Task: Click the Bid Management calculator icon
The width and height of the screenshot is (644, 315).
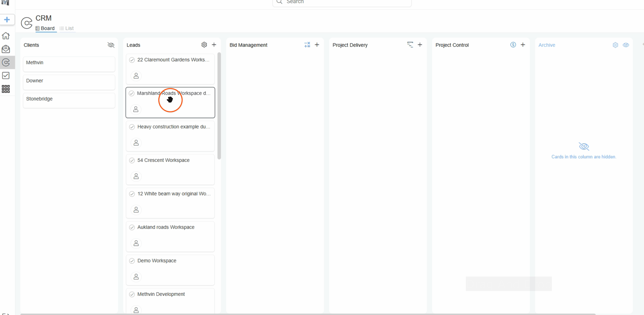Action: 307,45
